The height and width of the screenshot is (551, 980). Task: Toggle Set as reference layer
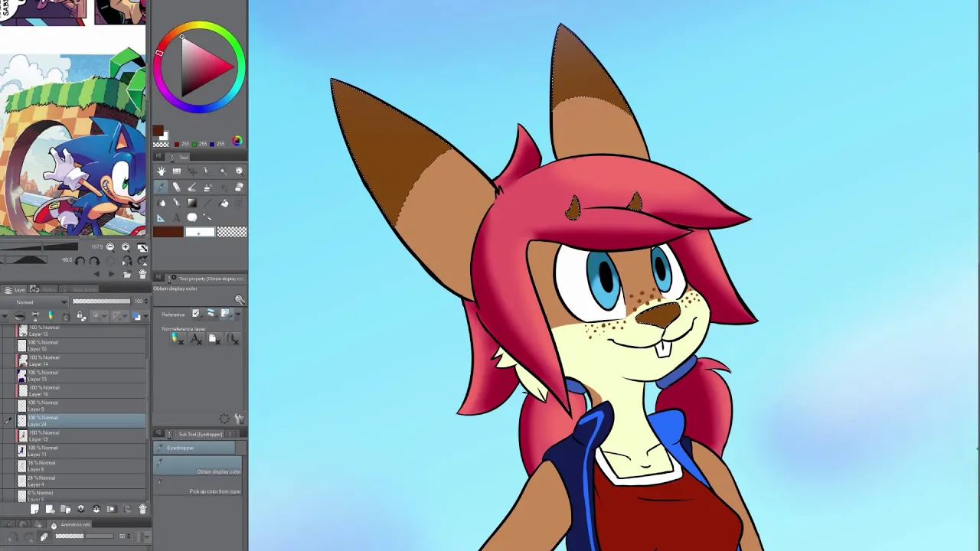[35, 316]
